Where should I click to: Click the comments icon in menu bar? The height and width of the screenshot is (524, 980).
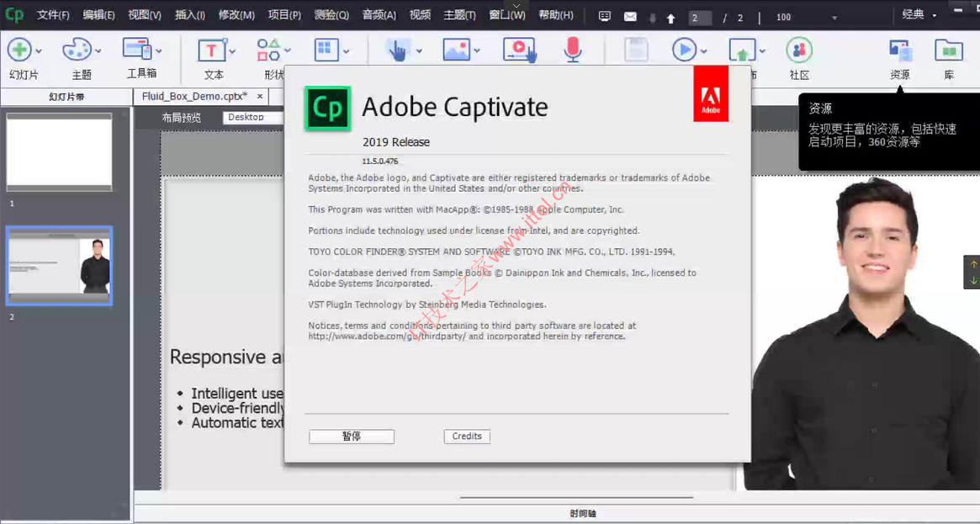(604, 17)
